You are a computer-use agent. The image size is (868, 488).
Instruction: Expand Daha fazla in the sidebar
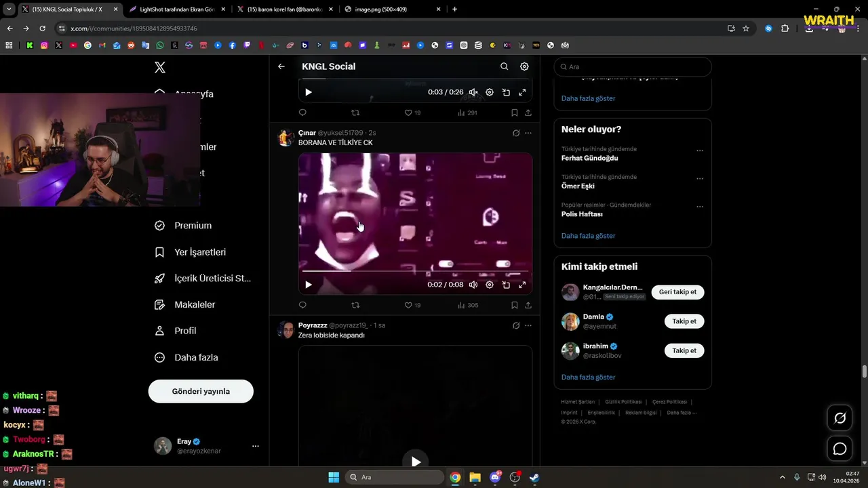tap(186, 357)
